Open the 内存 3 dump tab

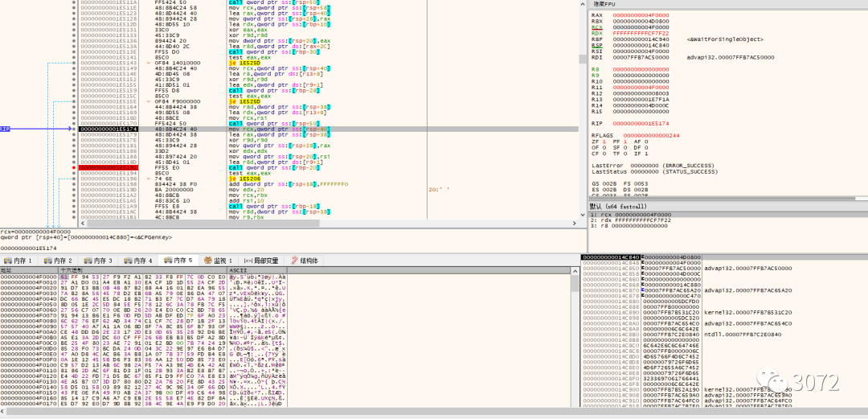pyautogui.click(x=99, y=261)
